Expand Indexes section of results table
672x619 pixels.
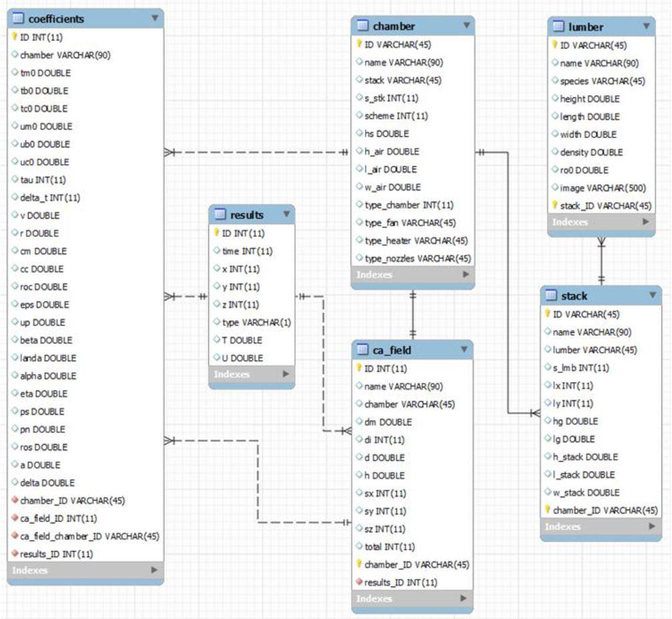click(286, 375)
